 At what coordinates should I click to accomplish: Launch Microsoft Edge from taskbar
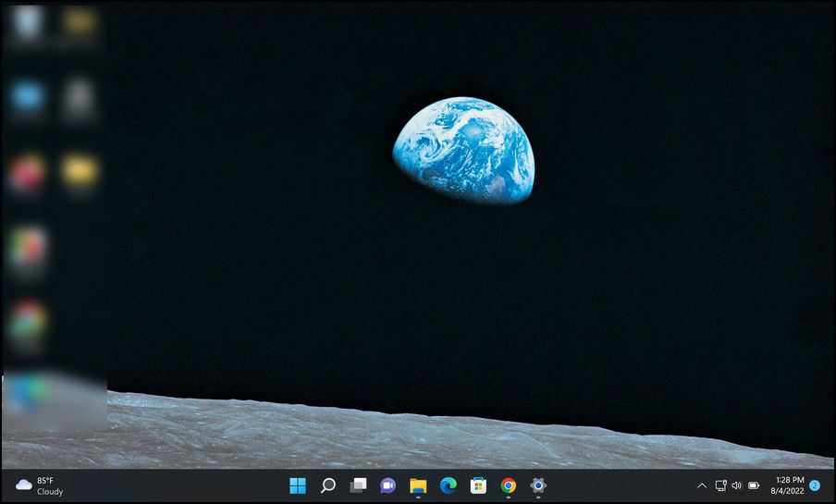pos(449,486)
